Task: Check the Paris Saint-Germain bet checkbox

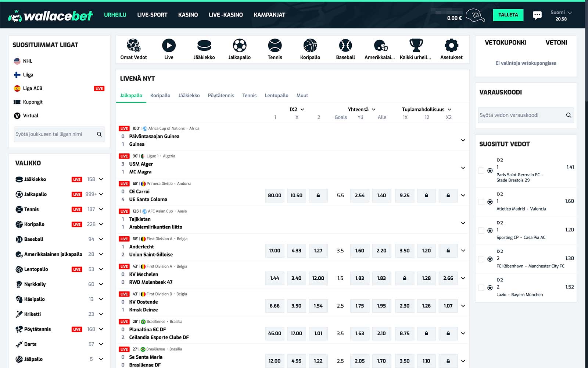Action: point(481,170)
